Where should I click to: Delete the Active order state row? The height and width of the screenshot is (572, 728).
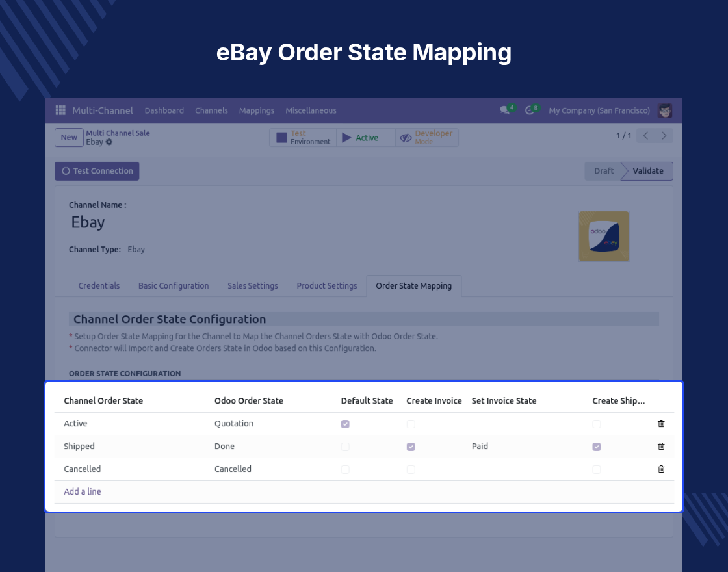click(x=661, y=423)
